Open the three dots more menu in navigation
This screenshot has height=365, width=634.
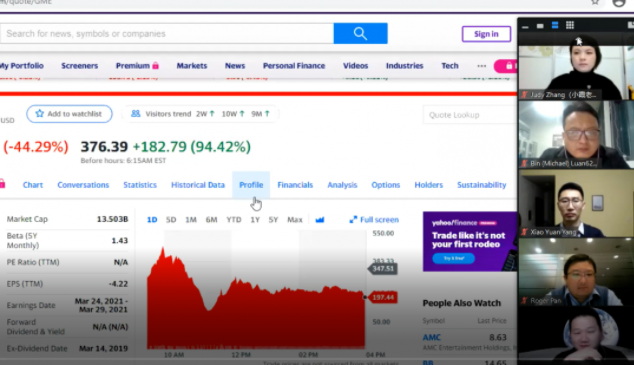(x=481, y=66)
